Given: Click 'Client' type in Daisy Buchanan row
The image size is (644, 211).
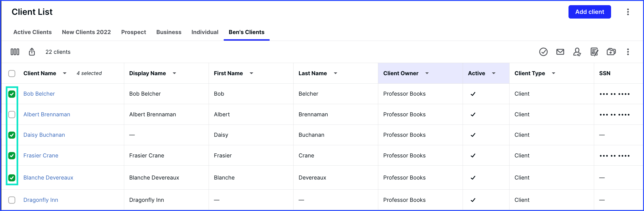Looking at the screenshot, I should pyautogui.click(x=522, y=135).
